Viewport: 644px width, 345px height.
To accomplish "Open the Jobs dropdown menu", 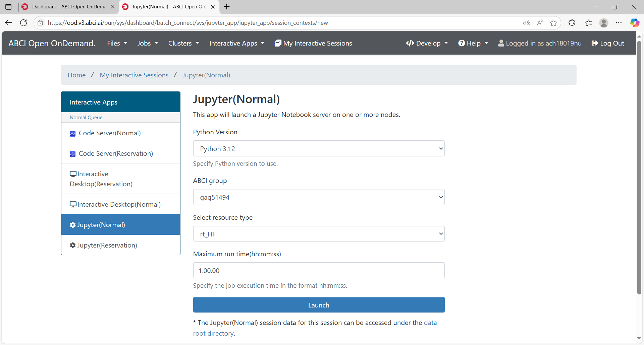I will click(x=148, y=43).
